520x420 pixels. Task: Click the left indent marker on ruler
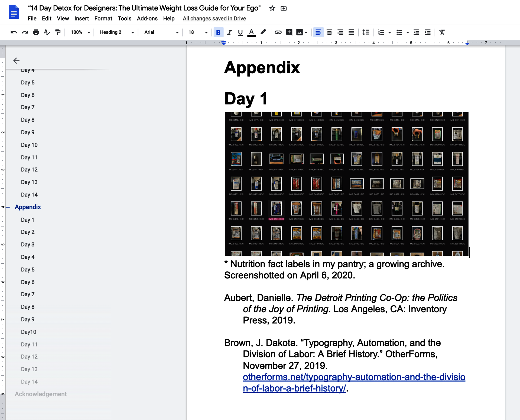224,43
